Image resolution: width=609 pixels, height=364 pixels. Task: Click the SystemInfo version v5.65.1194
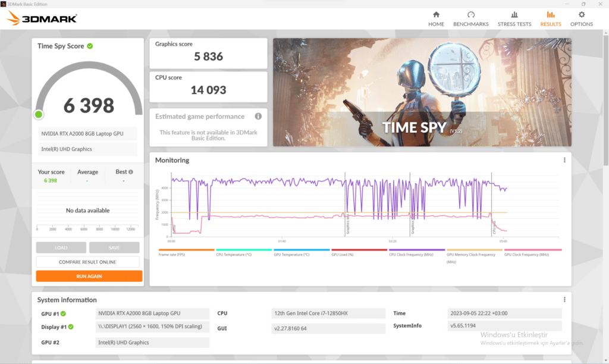pyautogui.click(x=504, y=325)
